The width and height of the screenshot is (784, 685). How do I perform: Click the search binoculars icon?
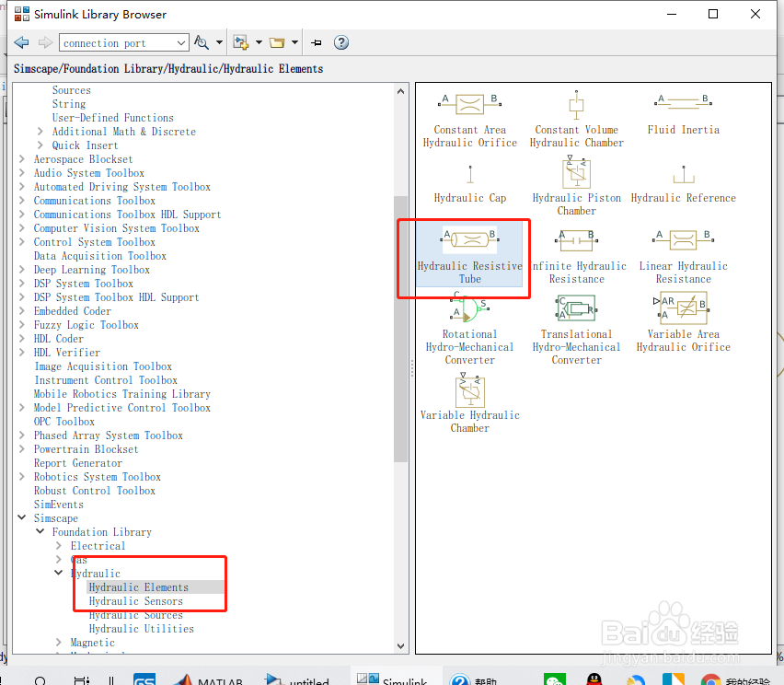(x=201, y=42)
